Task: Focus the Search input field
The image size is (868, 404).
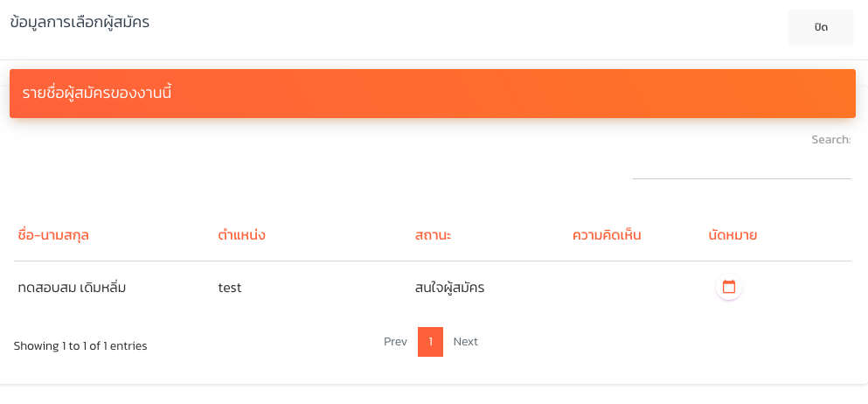Action: [741, 165]
